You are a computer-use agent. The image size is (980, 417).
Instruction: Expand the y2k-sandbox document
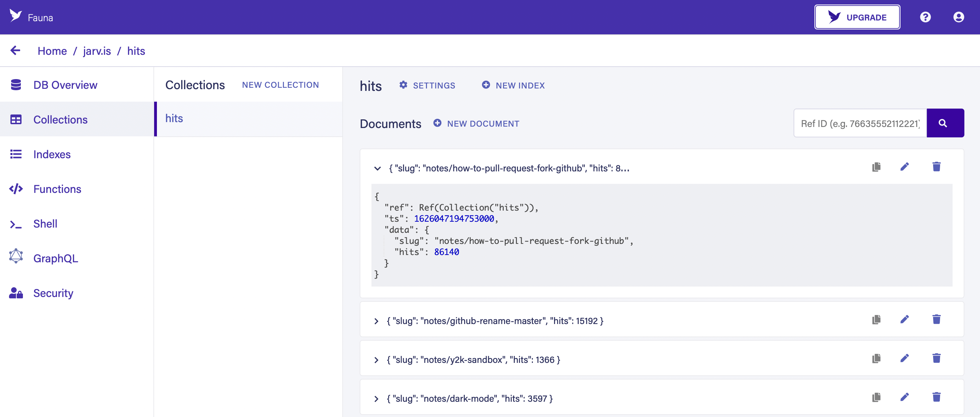coord(376,360)
